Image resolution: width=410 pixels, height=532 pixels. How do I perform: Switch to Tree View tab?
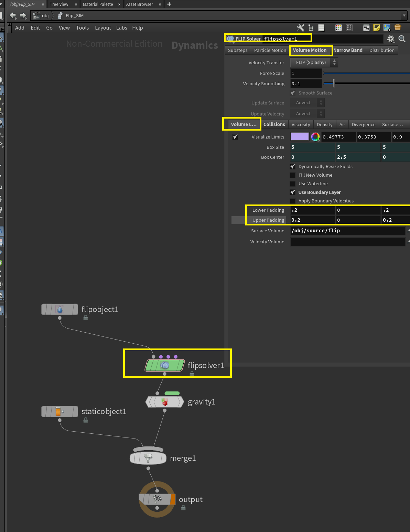point(59,4)
